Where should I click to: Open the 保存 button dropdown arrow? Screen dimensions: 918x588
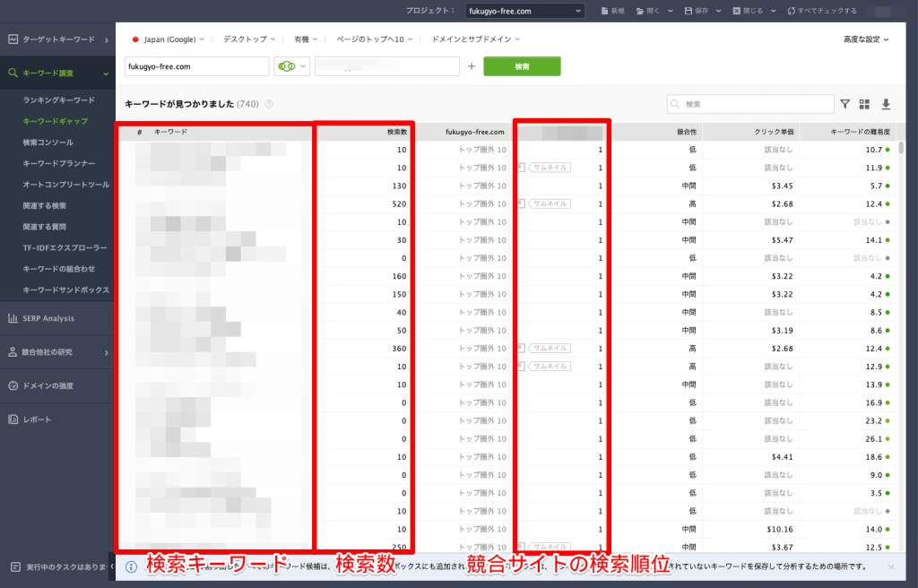[718, 11]
